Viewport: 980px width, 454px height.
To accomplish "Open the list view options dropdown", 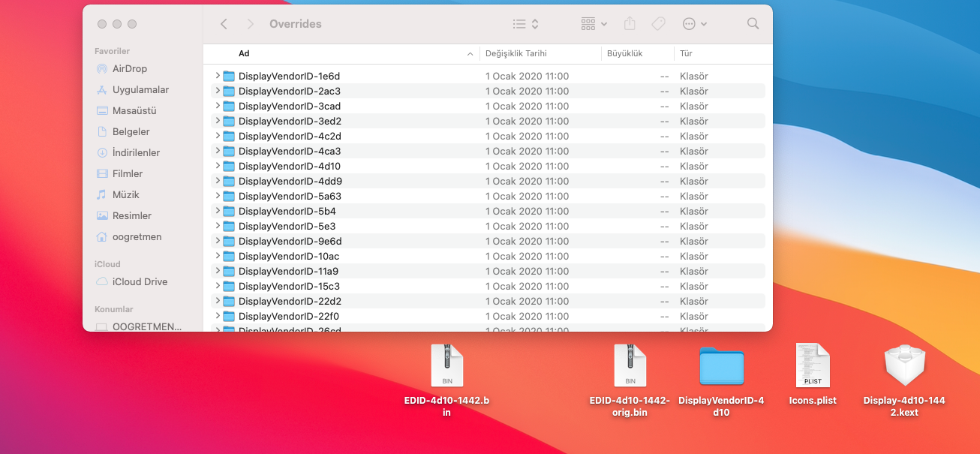I will (525, 24).
